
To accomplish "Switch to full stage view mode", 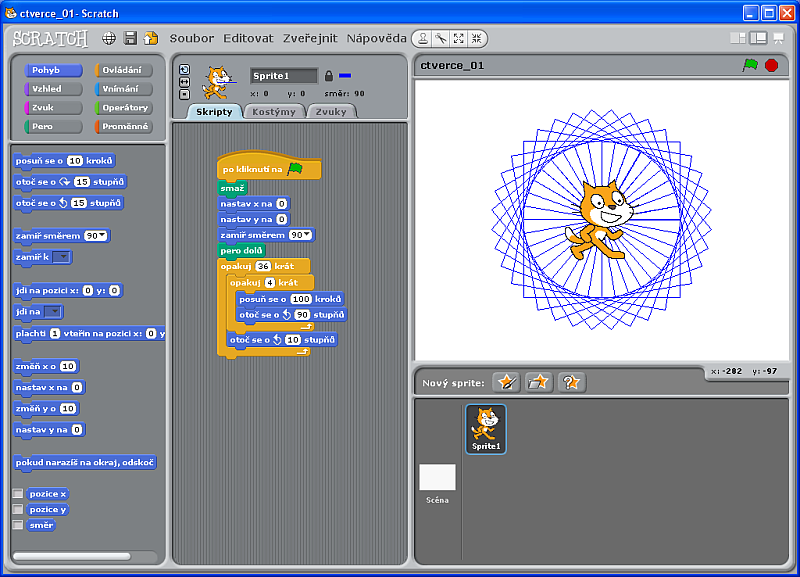I will (759, 38).
